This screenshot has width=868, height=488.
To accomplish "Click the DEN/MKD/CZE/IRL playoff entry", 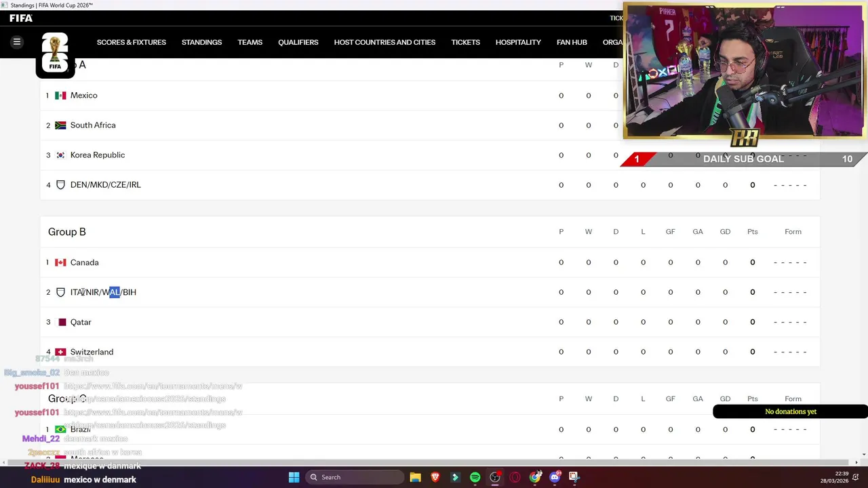I will [x=106, y=185].
